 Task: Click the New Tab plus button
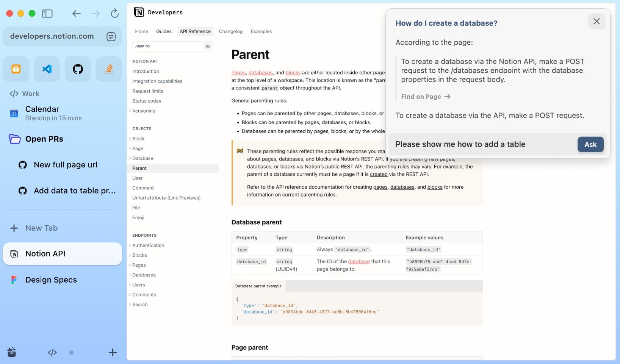click(x=14, y=228)
